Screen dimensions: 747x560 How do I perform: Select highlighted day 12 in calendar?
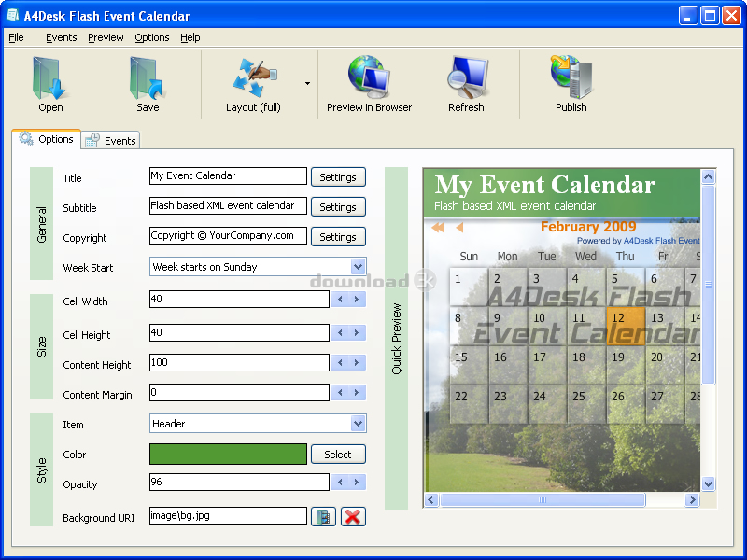tap(625, 326)
